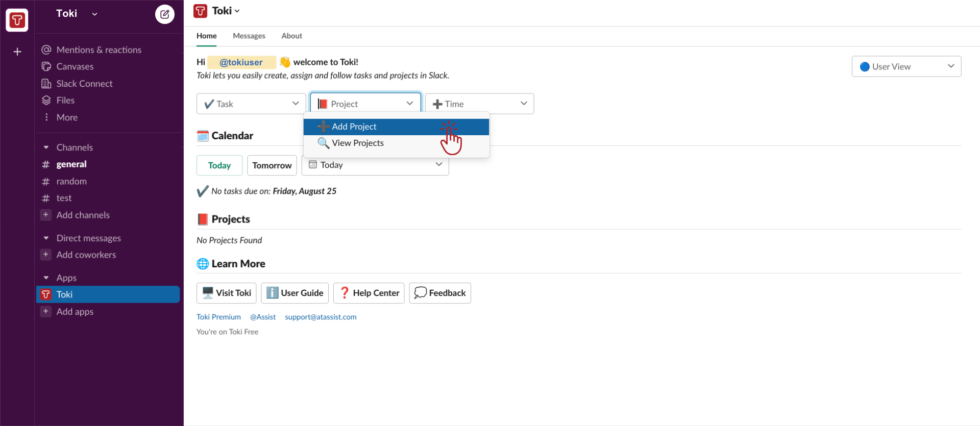Open the Today date picker
Screen dimensions: 980x426
pos(375,165)
